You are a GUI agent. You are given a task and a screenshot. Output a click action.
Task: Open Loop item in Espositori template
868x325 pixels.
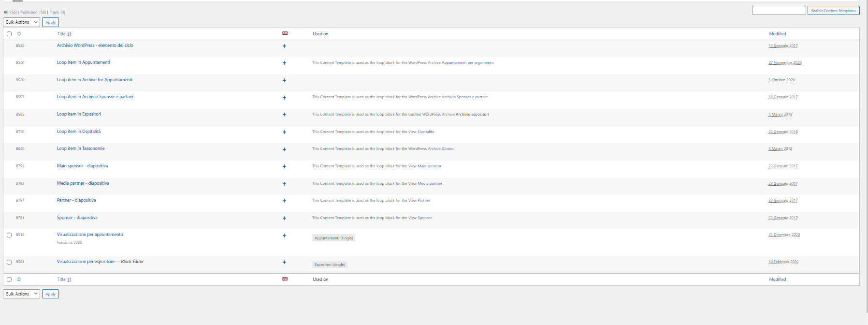(79, 114)
